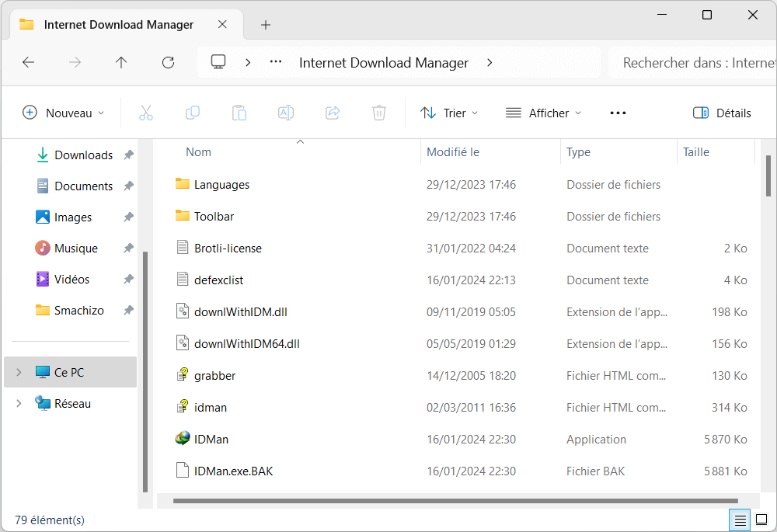Select Ce PC in the navigation pane

[70, 372]
